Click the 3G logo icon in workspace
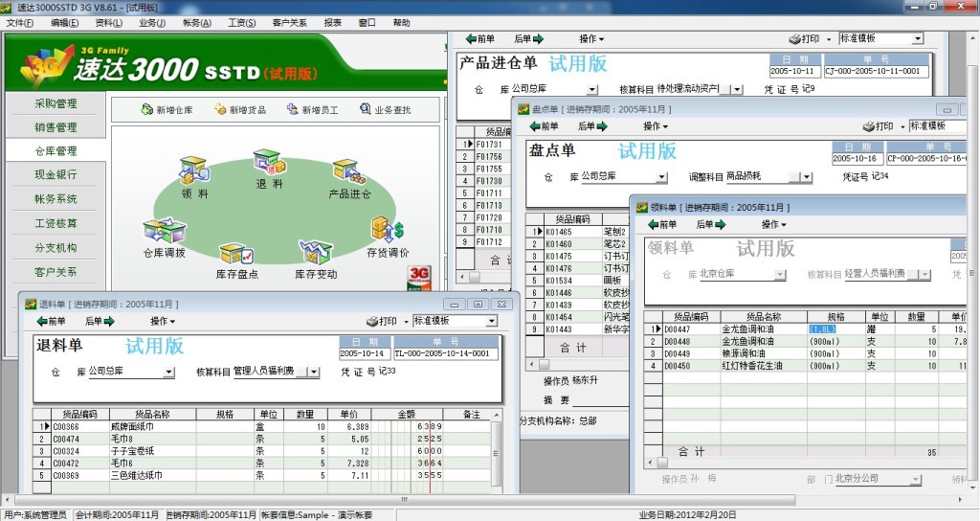Image resolution: width=980 pixels, height=521 pixels. [419, 277]
